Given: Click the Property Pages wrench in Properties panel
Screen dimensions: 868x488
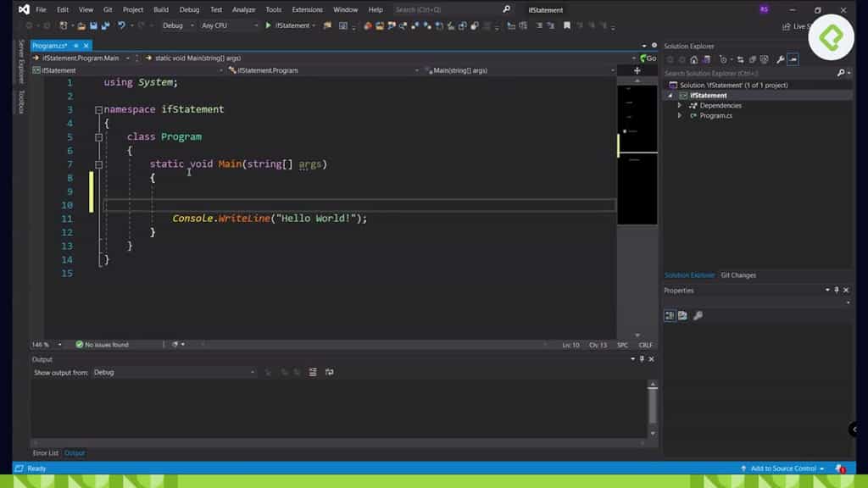Looking at the screenshot, I should coord(698,315).
